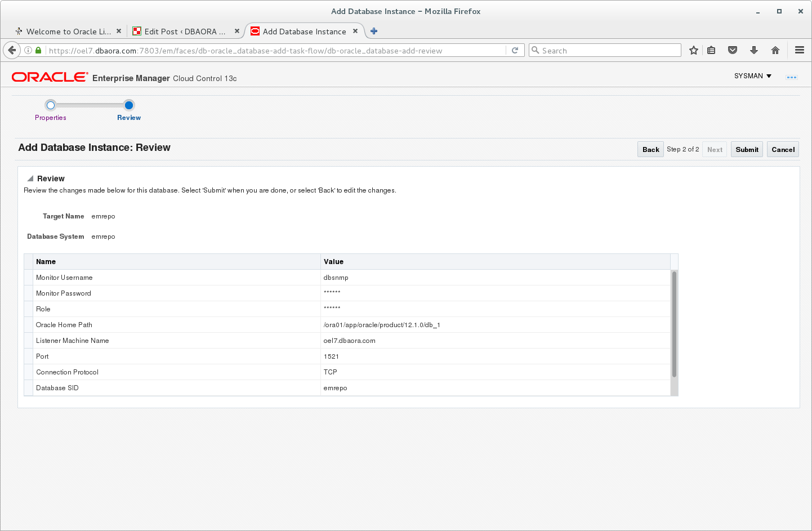Select the Add Database Instance tab
This screenshot has width=812, height=531.
click(x=305, y=32)
